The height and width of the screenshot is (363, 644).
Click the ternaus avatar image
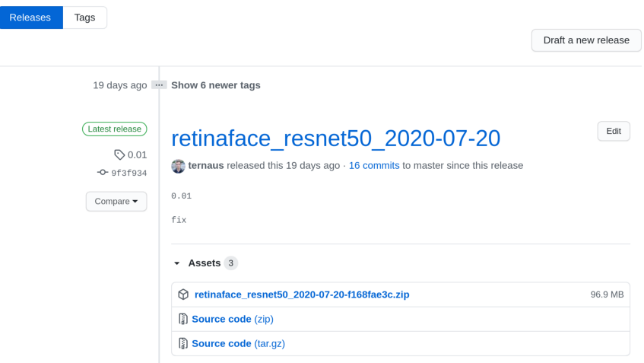tap(179, 166)
